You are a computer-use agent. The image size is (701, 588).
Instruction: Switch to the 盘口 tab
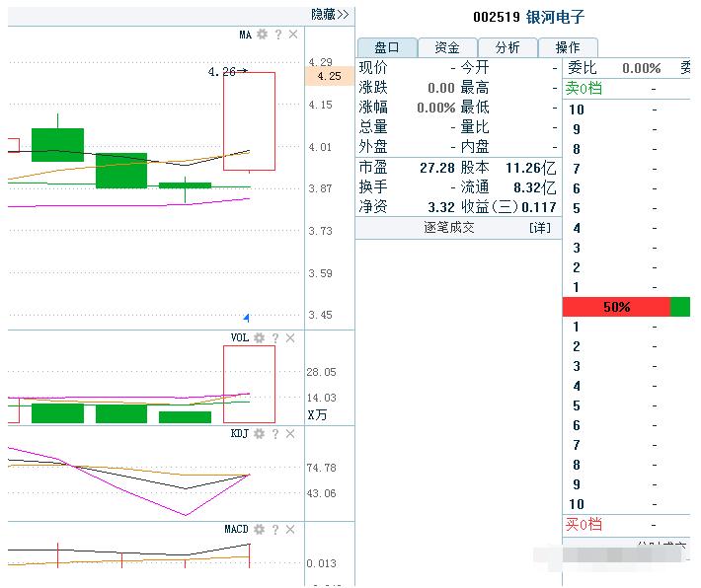click(x=387, y=47)
